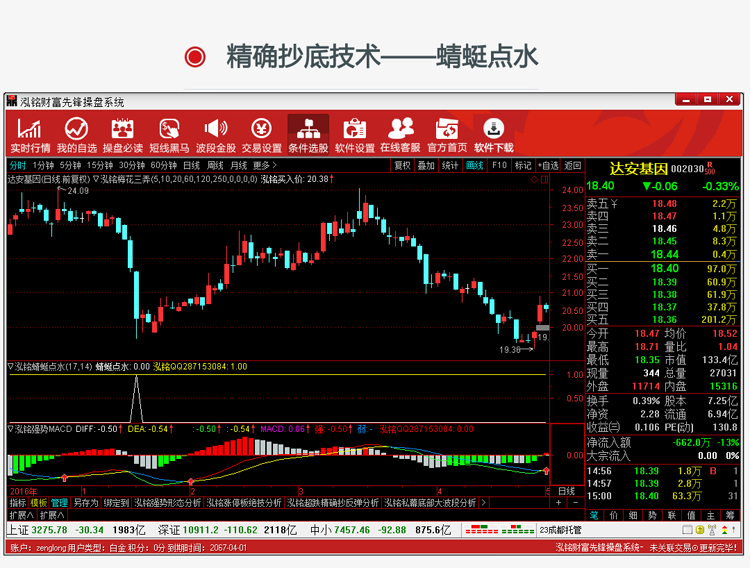Switch to the 分时 intraday chart
Viewport: 750px width, 568px height.
pyautogui.click(x=17, y=166)
